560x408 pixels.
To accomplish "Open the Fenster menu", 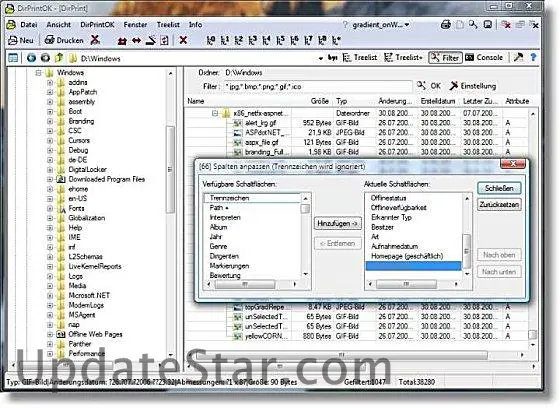I will pyautogui.click(x=135, y=25).
